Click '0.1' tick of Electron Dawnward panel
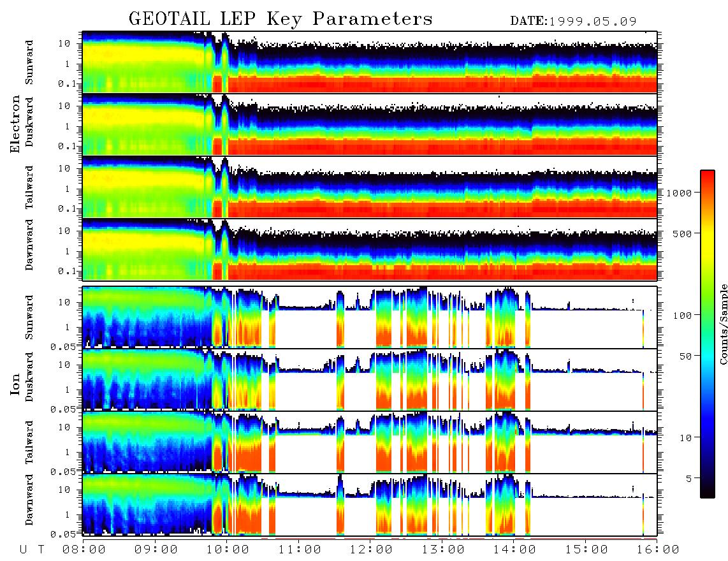Viewport: 728px width, 561px height. [x=66, y=271]
